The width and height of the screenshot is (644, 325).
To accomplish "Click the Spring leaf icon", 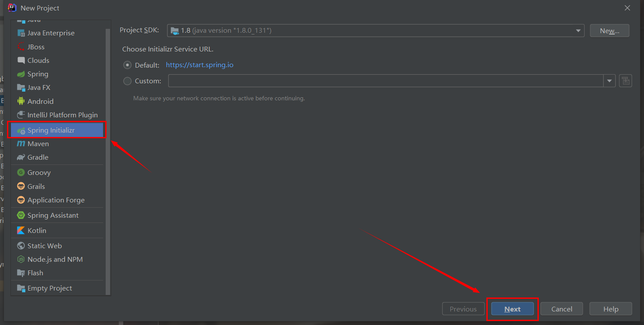I will pos(21,74).
